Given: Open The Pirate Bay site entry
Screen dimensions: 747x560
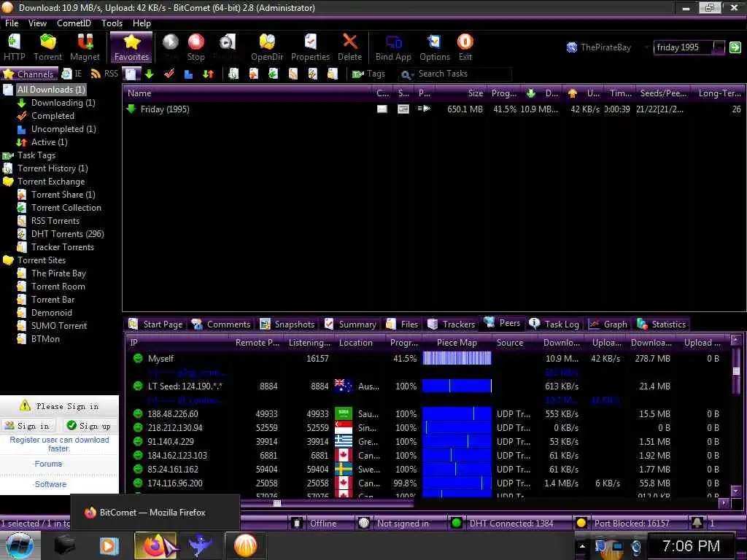Looking at the screenshot, I should point(58,273).
